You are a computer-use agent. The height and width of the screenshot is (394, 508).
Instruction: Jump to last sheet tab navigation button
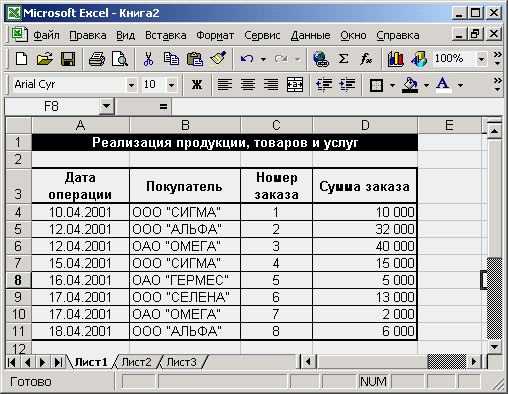[x=58, y=362]
